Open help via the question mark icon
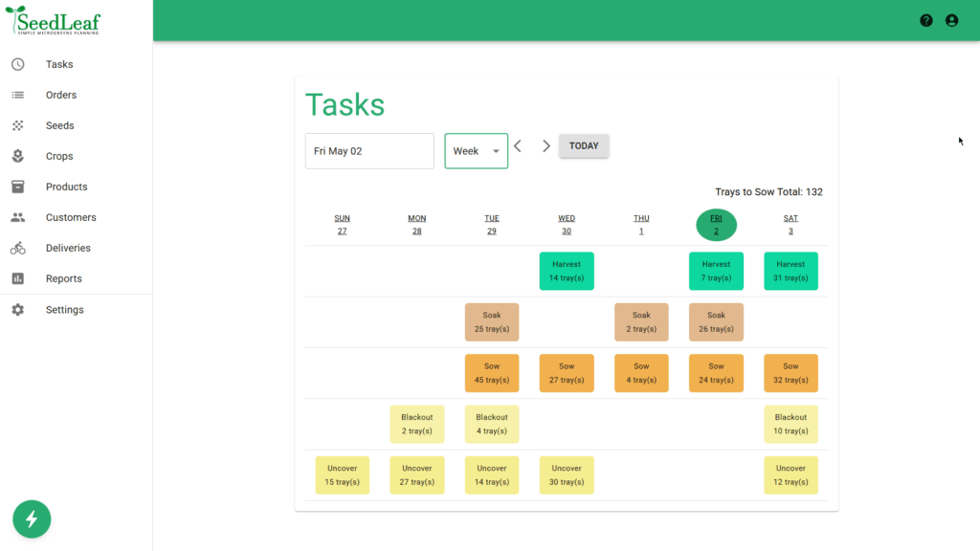Image resolution: width=980 pixels, height=551 pixels. [x=925, y=20]
